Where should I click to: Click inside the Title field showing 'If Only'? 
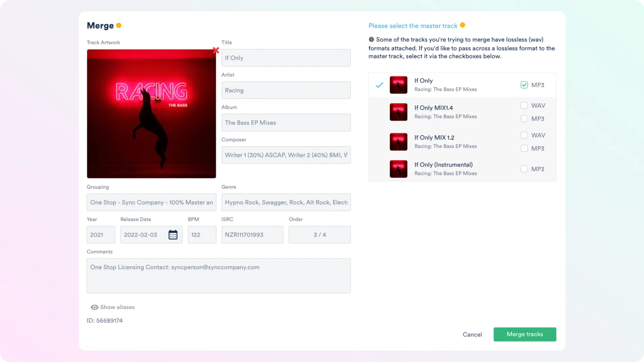coord(286,58)
